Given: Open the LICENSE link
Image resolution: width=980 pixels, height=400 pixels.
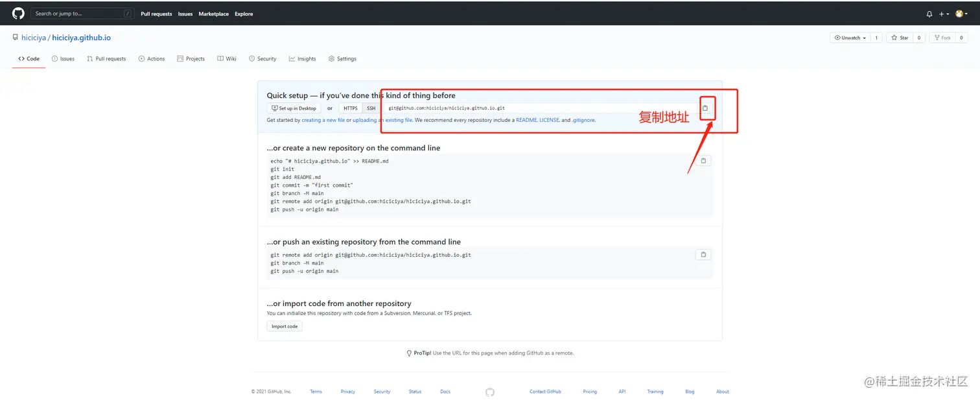Looking at the screenshot, I should [x=549, y=120].
